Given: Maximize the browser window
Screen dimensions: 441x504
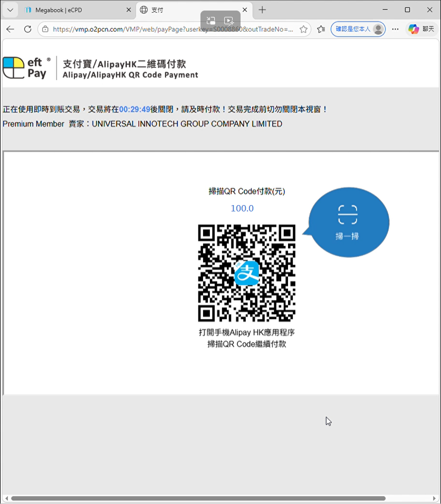Looking at the screenshot, I should [407, 10].
